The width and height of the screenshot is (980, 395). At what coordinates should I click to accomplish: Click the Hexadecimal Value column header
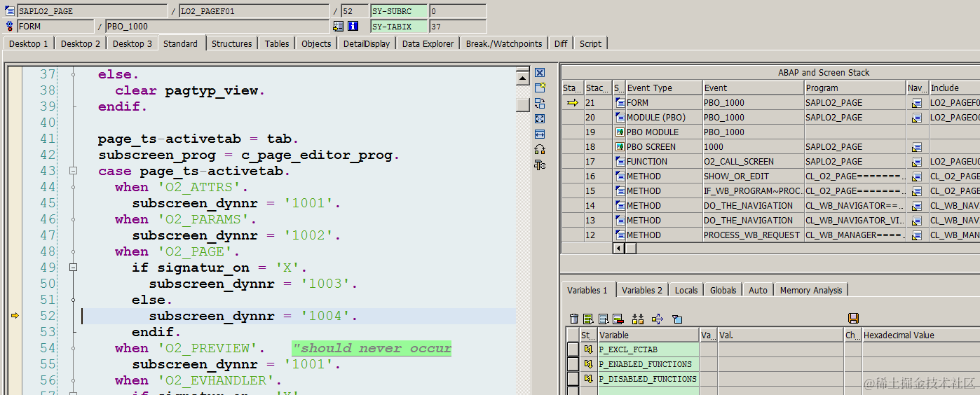pyautogui.click(x=921, y=335)
